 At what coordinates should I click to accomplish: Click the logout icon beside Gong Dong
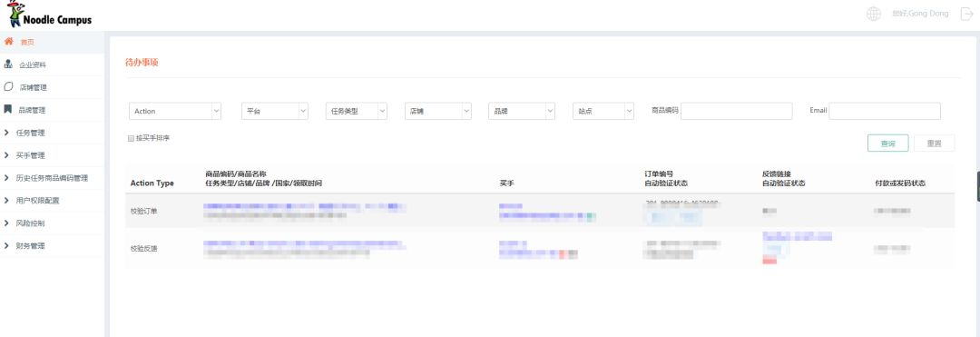tap(966, 14)
